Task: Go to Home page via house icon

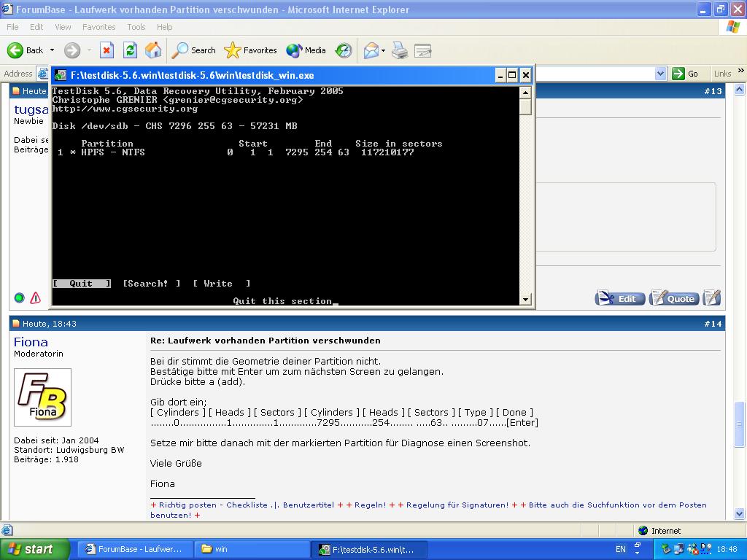Action: [x=153, y=50]
